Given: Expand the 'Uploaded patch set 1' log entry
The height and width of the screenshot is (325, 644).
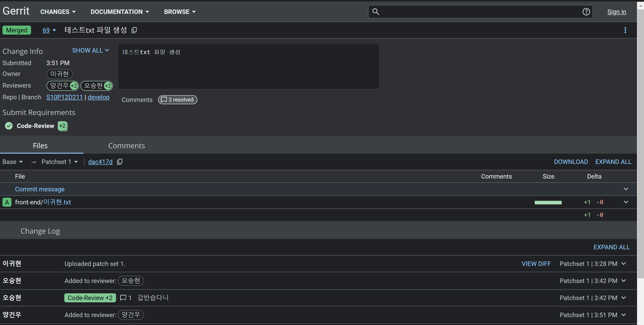Looking at the screenshot, I should pos(624,263).
